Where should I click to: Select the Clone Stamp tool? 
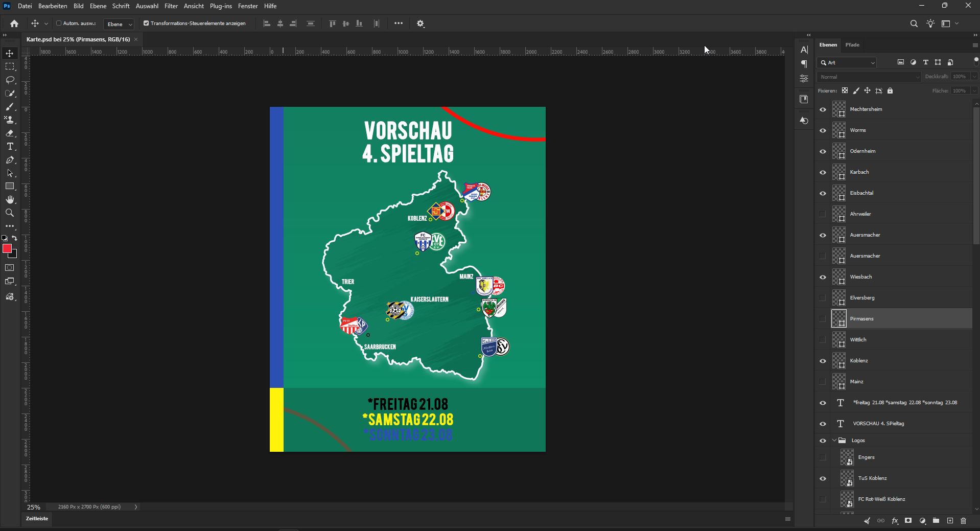[10, 120]
